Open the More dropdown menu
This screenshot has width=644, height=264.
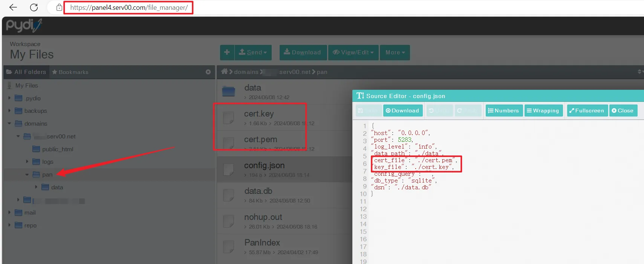click(395, 52)
